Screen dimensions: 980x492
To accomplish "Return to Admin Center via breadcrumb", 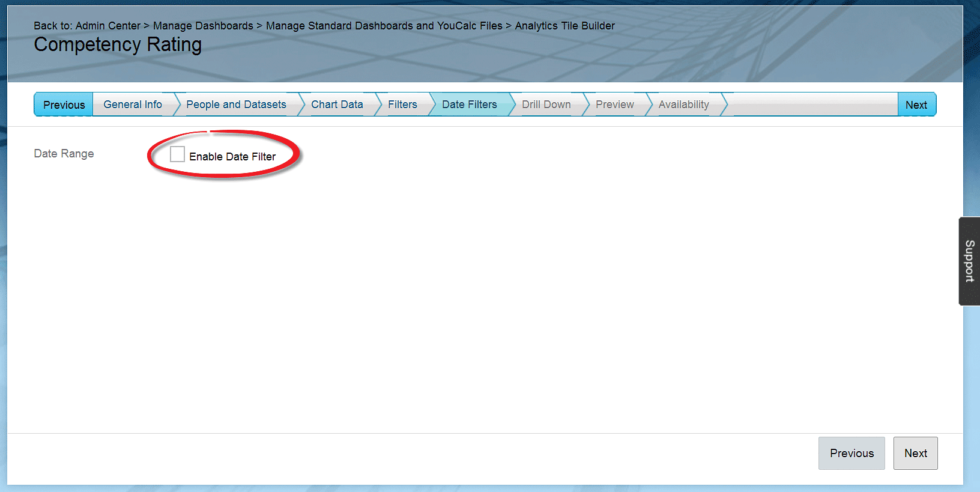I will (x=108, y=26).
